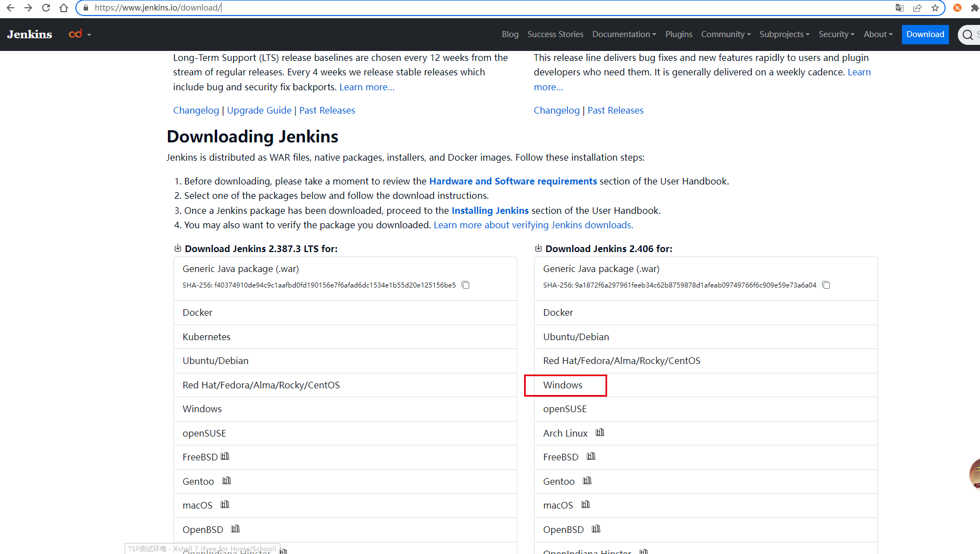Viewport: 980px width, 554px height.
Task: Select Ubuntu/Debian under LTS downloads
Action: point(345,361)
